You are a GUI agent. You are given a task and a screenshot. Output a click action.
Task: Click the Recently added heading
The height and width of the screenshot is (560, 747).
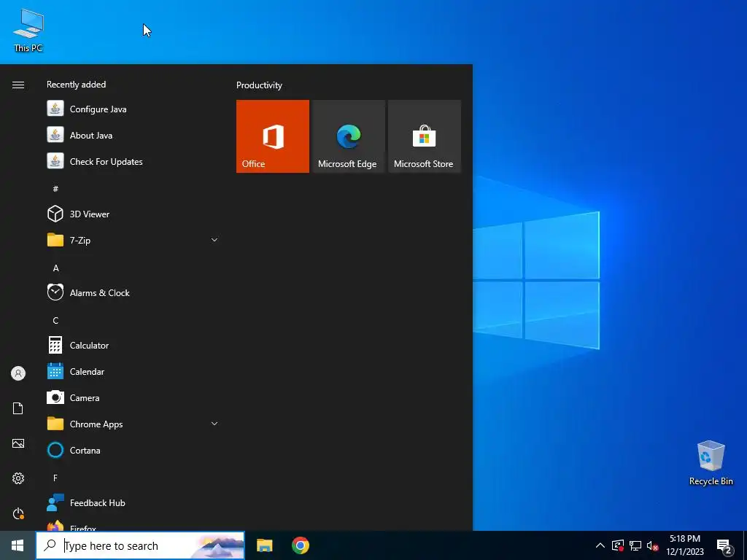pyautogui.click(x=76, y=85)
